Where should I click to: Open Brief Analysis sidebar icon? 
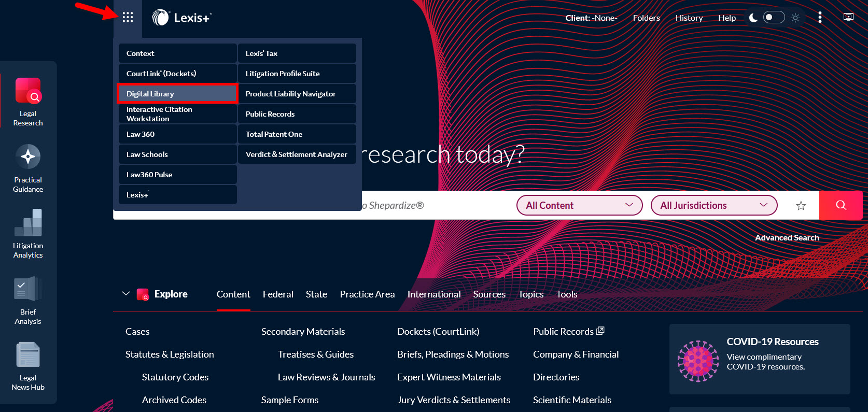(28, 289)
